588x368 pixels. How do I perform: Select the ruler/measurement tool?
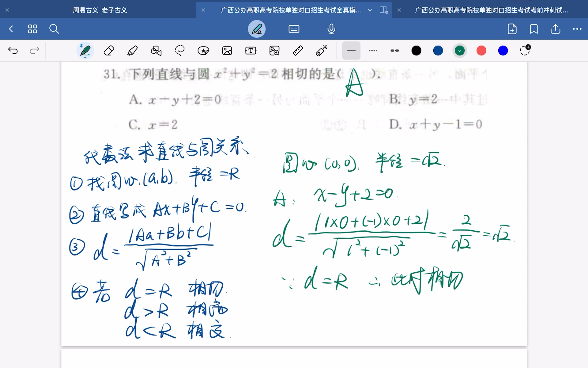click(x=297, y=51)
